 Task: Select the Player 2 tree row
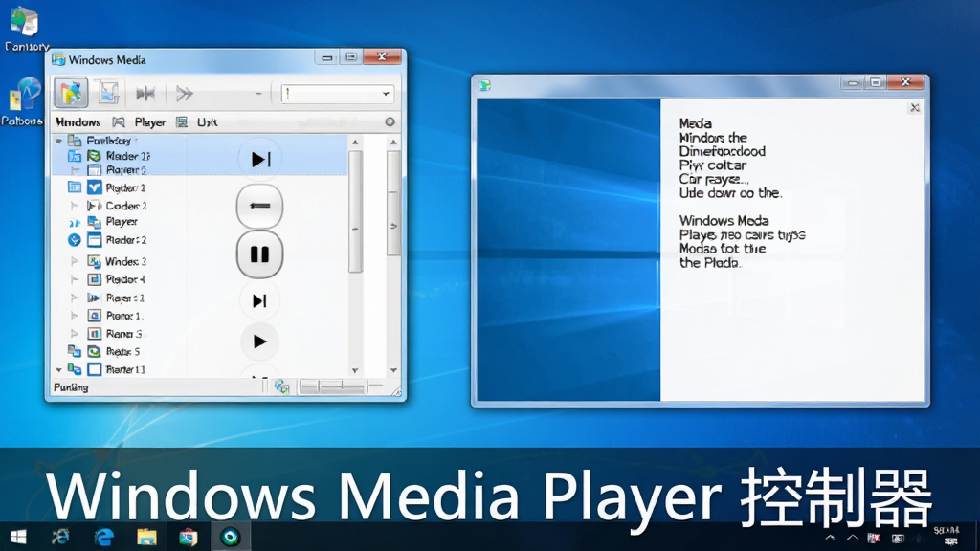coord(200,169)
